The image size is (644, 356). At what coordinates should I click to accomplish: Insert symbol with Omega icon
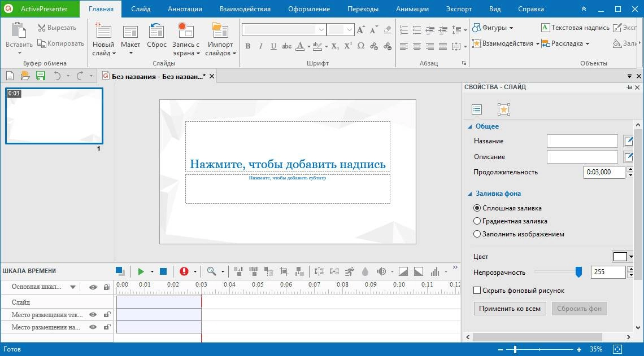pyautogui.click(x=360, y=46)
